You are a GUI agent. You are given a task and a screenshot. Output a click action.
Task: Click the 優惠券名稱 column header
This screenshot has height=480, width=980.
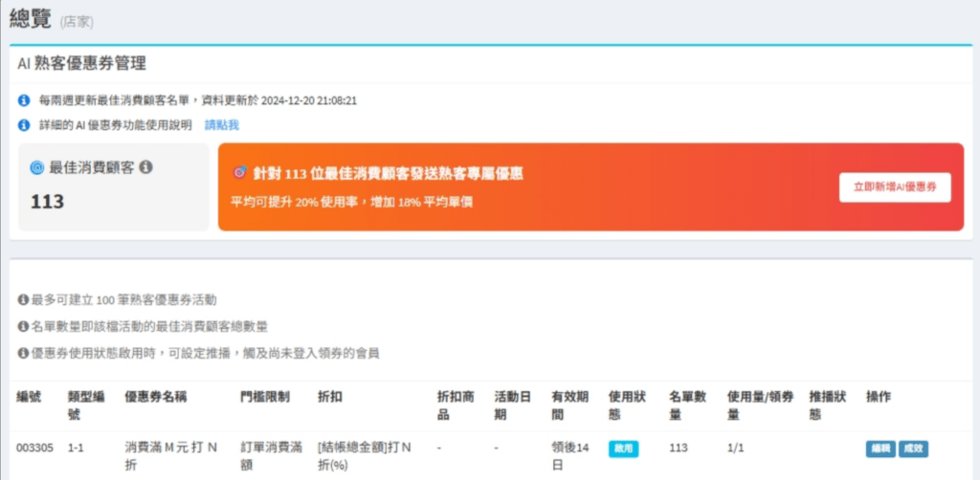pos(156,398)
